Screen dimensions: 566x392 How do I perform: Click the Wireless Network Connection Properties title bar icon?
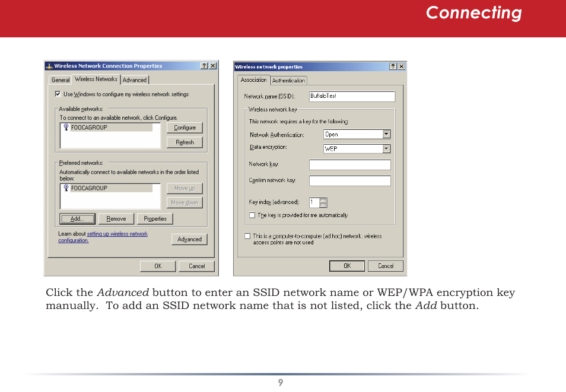click(49, 66)
